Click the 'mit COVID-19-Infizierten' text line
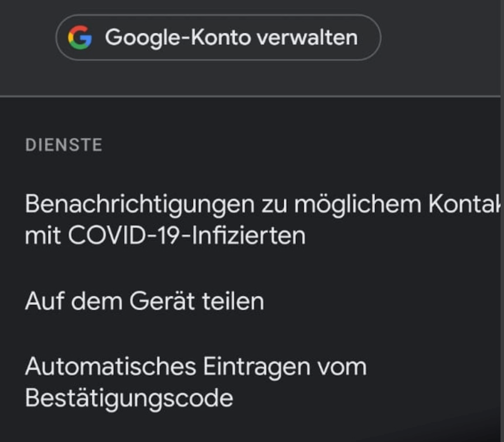The width and height of the screenshot is (504, 442). 165,236
